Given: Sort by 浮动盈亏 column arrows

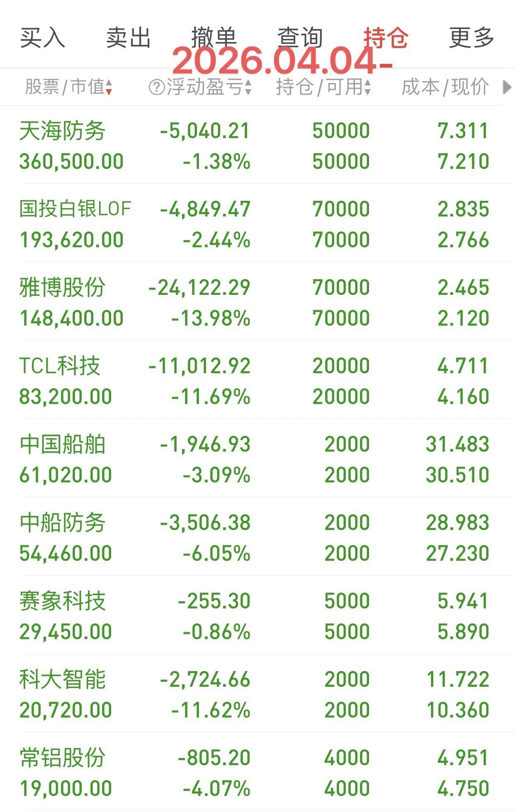Looking at the screenshot, I should (x=248, y=88).
